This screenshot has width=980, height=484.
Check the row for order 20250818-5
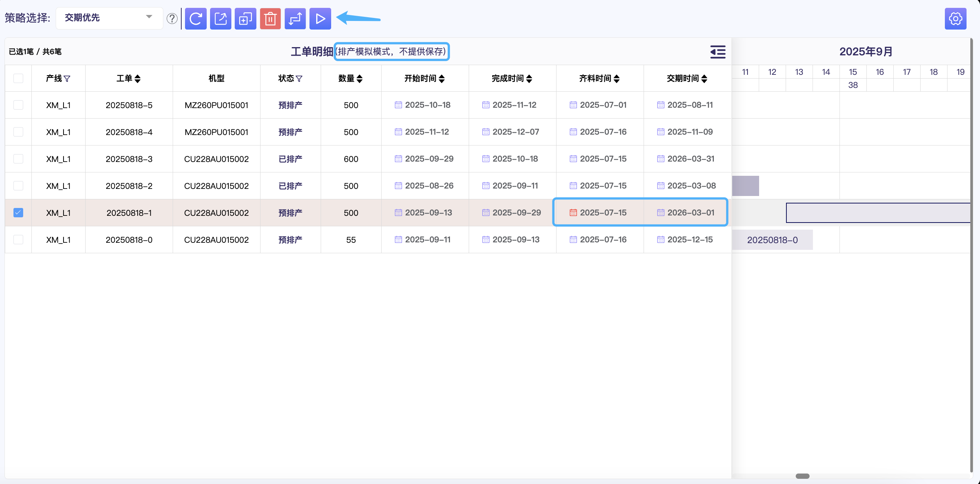18,105
